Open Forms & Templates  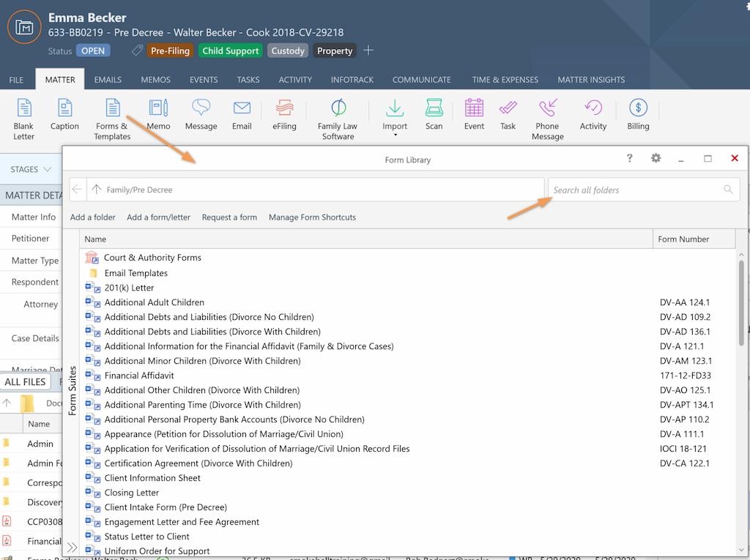click(x=112, y=119)
